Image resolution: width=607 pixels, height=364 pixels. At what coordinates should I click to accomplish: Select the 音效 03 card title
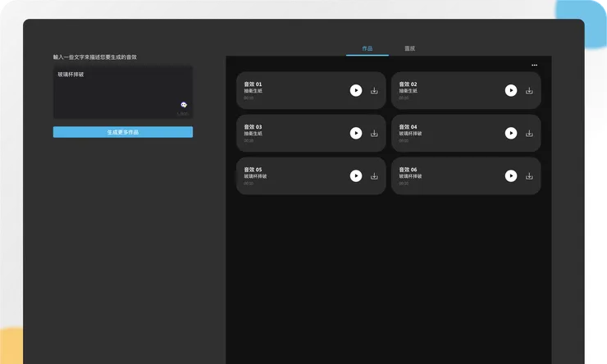pos(253,127)
